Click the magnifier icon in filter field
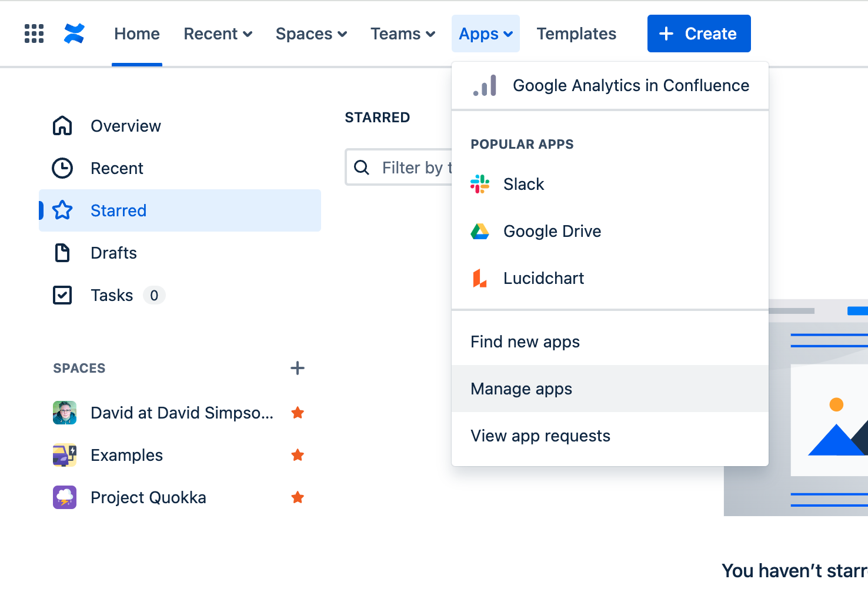The height and width of the screenshot is (589, 868). coord(362,168)
